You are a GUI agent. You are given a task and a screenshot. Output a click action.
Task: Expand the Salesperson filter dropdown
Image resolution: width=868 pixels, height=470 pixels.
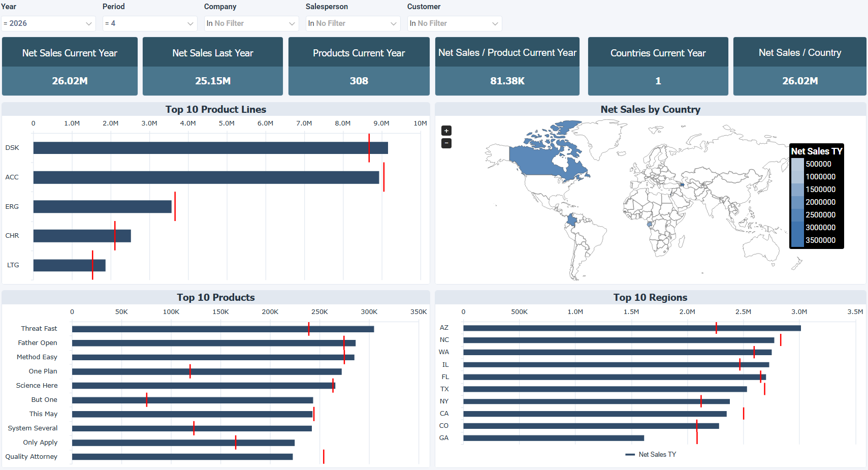tap(353, 23)
